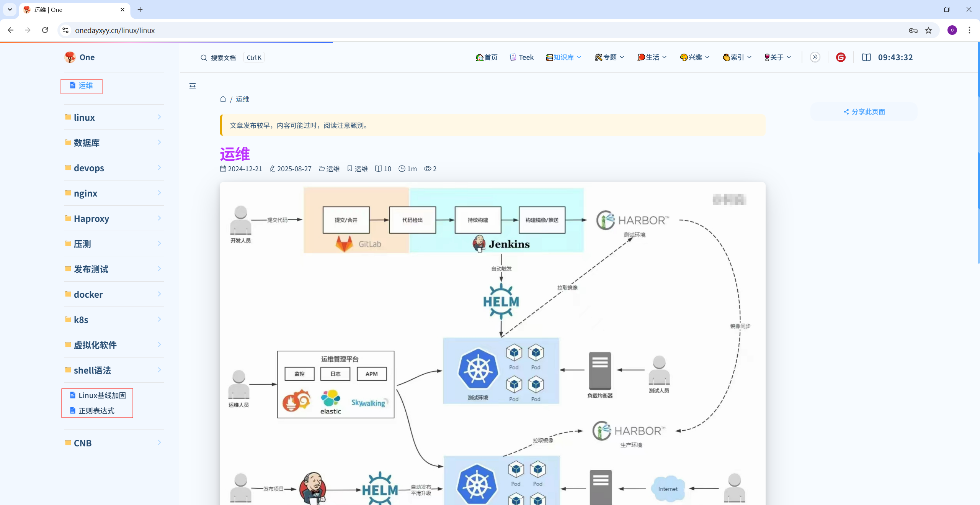Click the eye view count icon
980x505 pixels.
pos(427,169)
